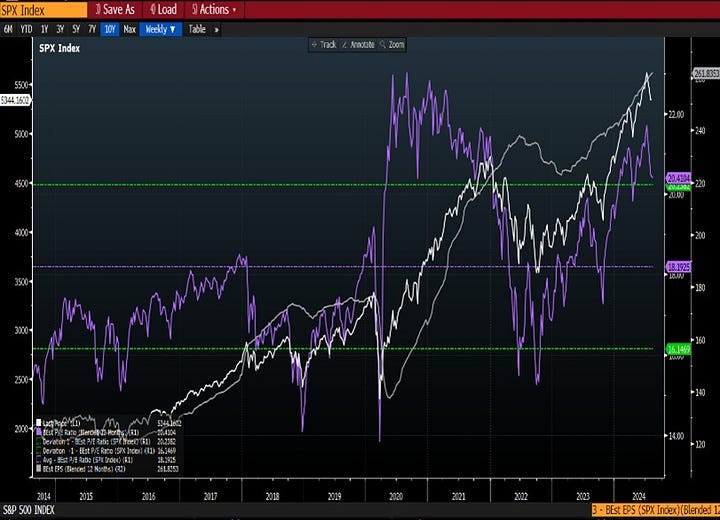
Task: Click the 4000 left axis label
Action: 23,232
